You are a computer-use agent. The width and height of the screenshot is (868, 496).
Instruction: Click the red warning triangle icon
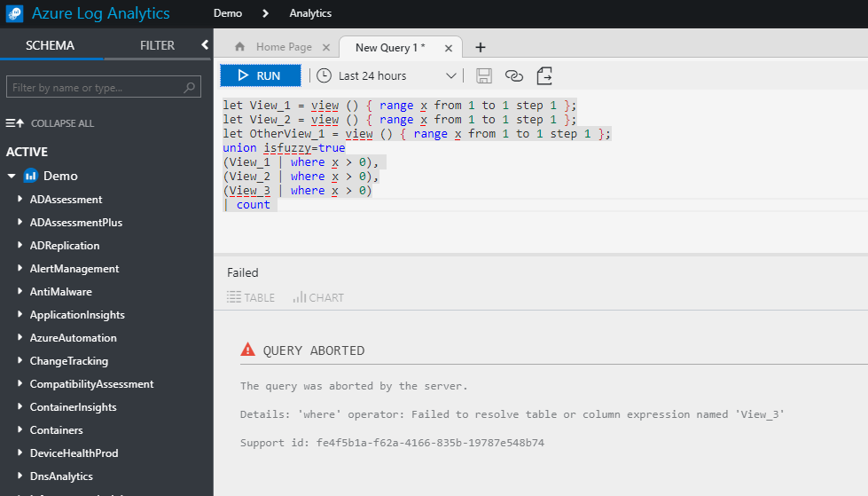coord(248,349)
